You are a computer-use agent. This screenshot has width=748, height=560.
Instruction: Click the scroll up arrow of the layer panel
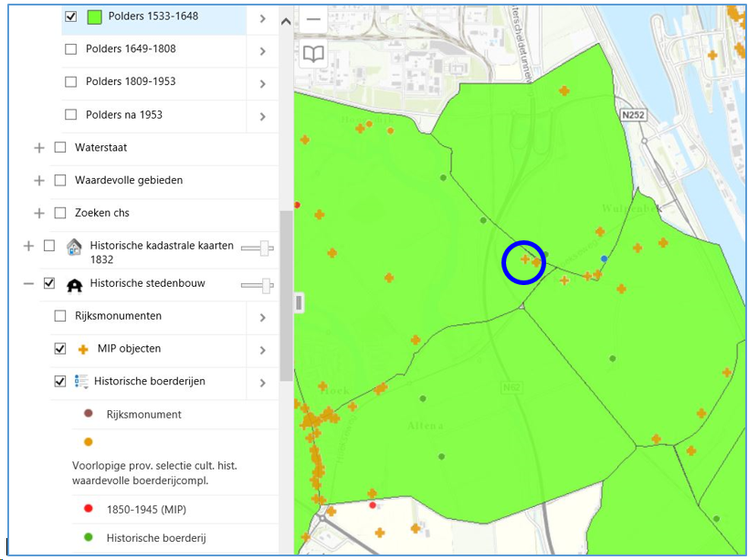(x=286, y=21)
